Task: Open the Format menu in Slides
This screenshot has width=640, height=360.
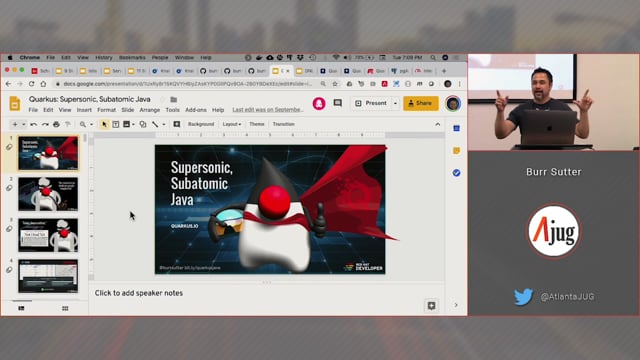Action: click(107, 110)
